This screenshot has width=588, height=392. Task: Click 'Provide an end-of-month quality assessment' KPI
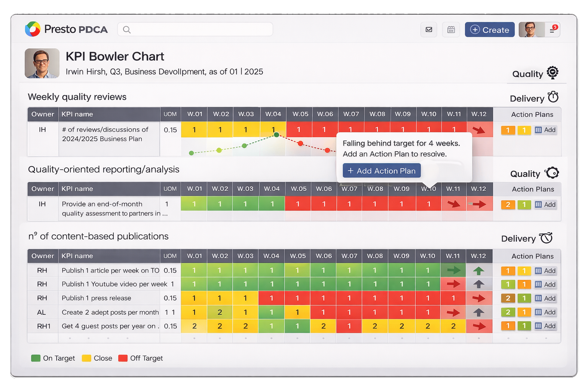114,209
